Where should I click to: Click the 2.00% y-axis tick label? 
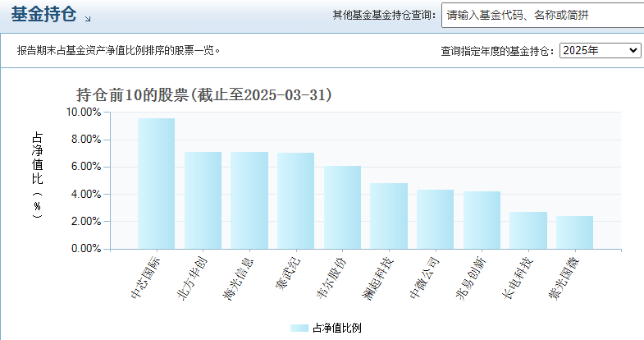[x=86, y=221]
